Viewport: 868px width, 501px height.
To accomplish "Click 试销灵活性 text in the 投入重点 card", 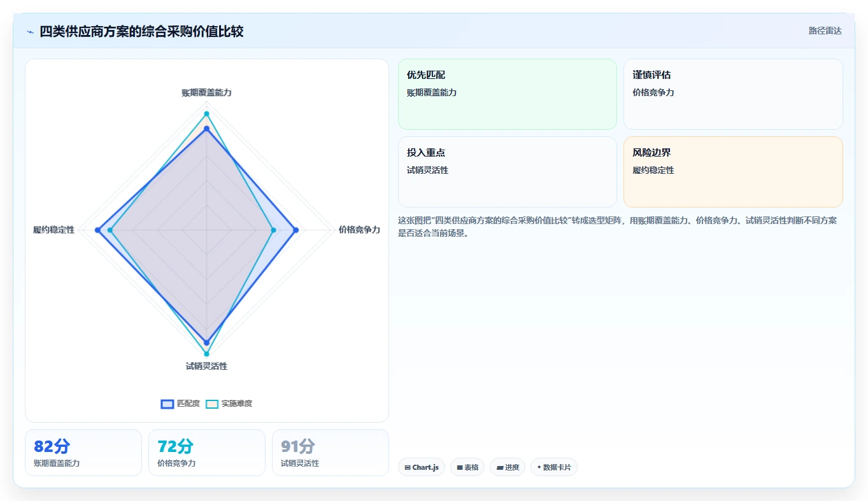I will [x=428, y=170].
